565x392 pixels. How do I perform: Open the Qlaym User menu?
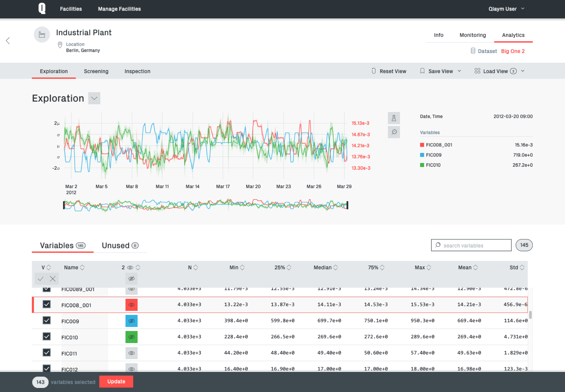[506, 9]
